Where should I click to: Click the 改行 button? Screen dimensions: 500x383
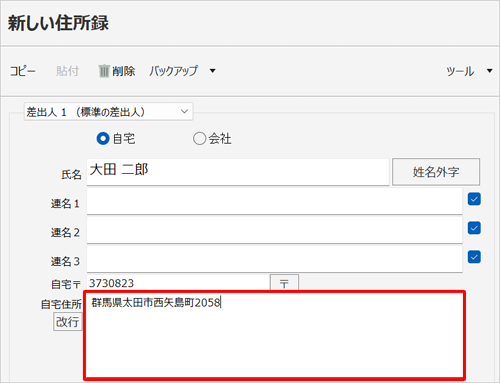coord(68,322)
